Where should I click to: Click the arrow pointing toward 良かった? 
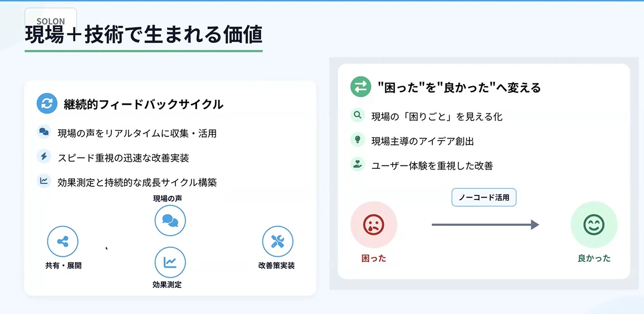(x=485, y=225)
